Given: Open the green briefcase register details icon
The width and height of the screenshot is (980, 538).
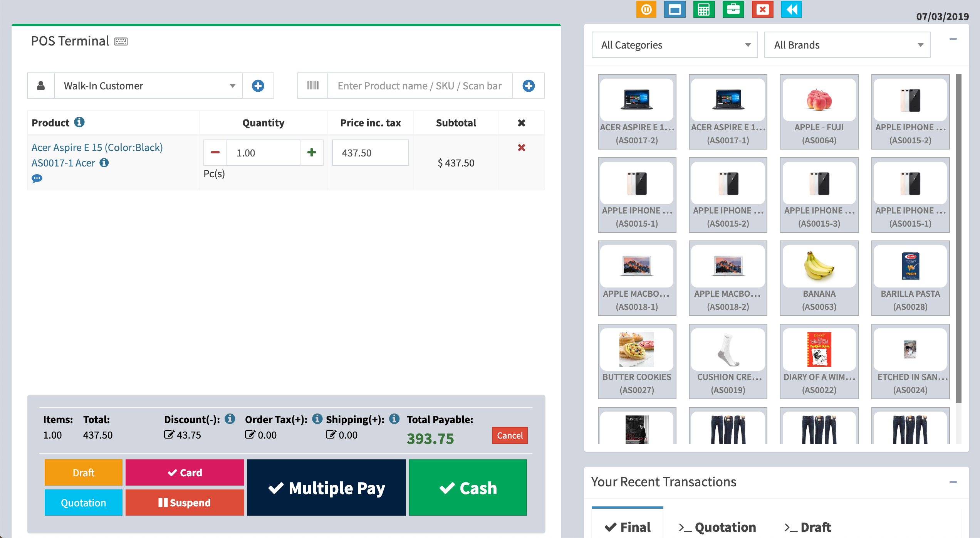Looking at the screenshot, I should (733, 9).
